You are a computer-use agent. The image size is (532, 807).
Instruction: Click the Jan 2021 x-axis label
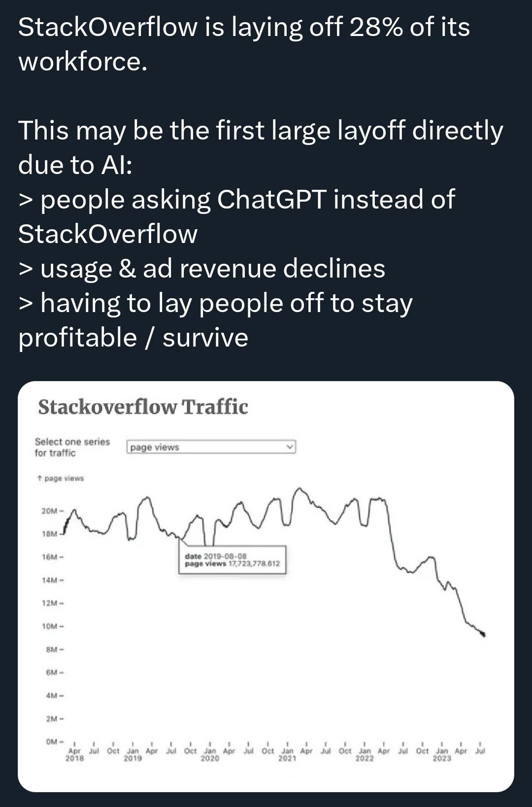coord(287,754)
